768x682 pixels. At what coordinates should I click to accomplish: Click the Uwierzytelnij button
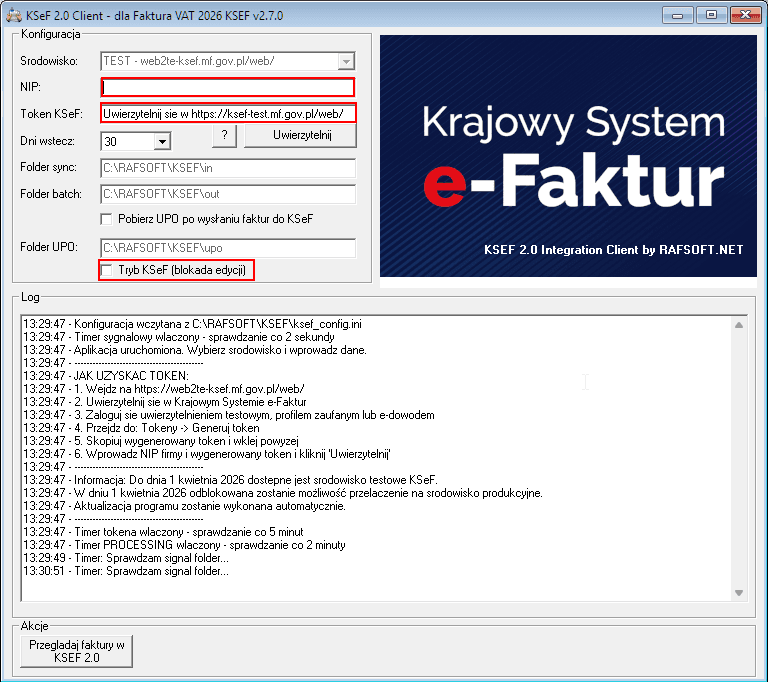300,136
